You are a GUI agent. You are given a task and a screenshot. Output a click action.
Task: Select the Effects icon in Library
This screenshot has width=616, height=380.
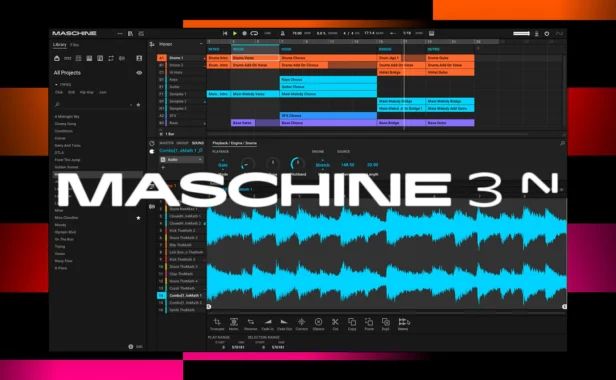pos(100,58)
